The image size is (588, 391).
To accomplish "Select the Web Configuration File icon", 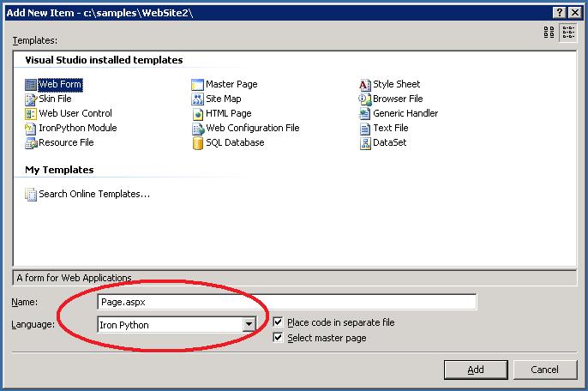I will [197, 129].
